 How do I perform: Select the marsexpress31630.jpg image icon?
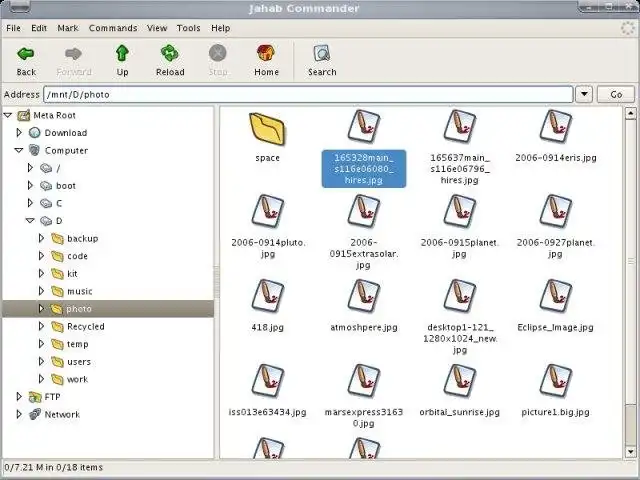coord(363,381)
